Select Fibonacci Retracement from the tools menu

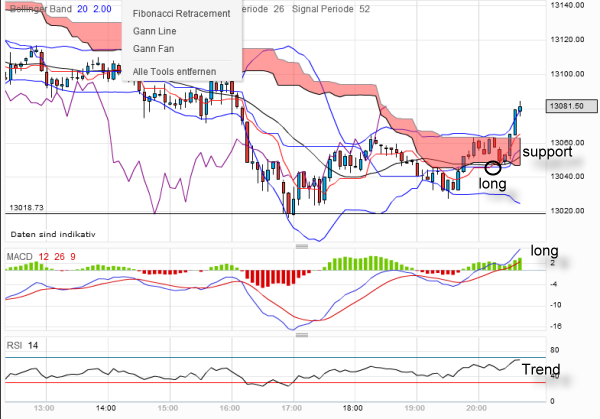point(181,14)
